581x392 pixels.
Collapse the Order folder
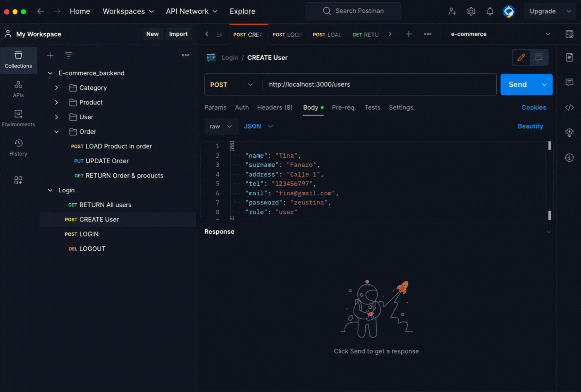point(56,132)
